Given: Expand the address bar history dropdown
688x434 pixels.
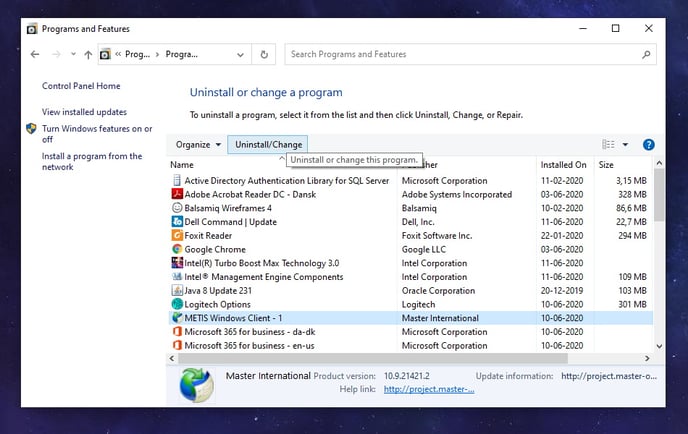Looking at the screenshot, I should pyautogui.click(x=240, y=55).
